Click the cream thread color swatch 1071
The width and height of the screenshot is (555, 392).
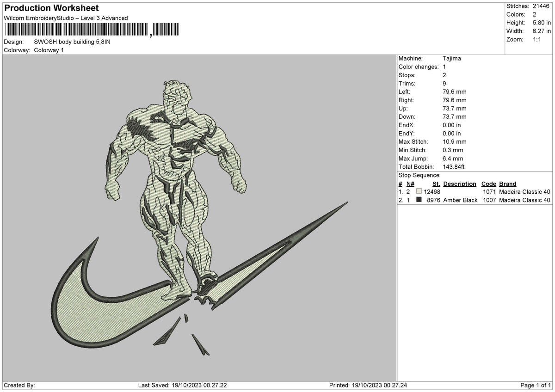pyautogui.click(x=419, y=192)
